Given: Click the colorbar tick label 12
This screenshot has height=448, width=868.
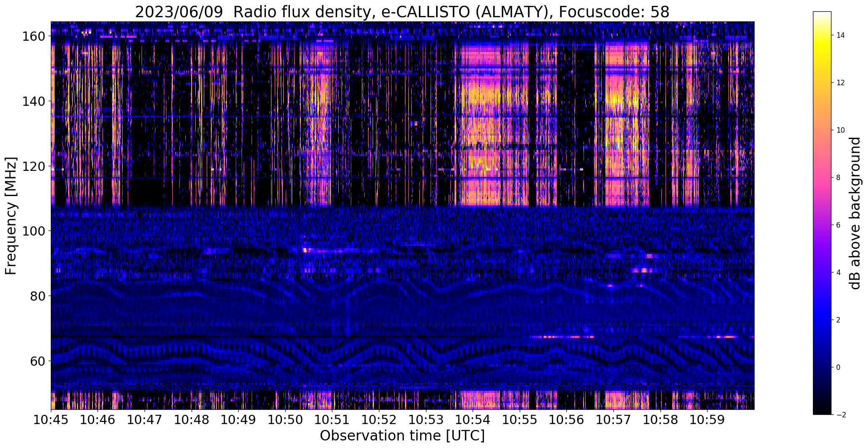Looking at the screenshot, I should point(841,83).
